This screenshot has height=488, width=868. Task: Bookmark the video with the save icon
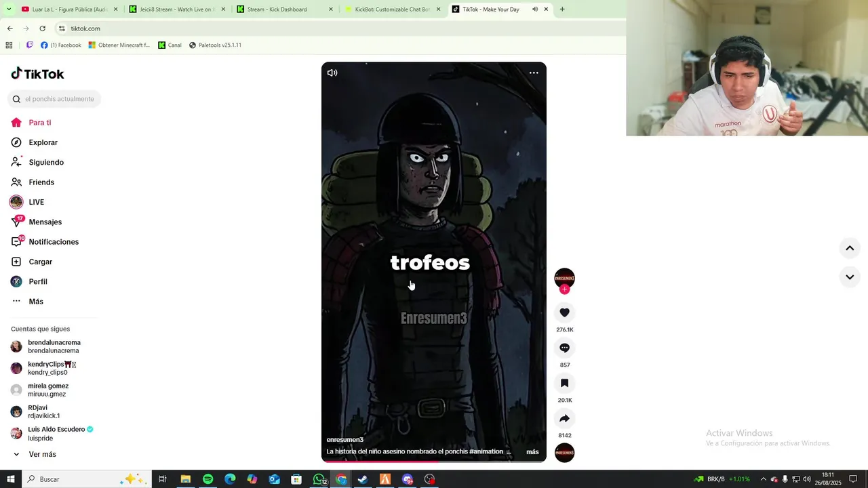pos(564,383)
